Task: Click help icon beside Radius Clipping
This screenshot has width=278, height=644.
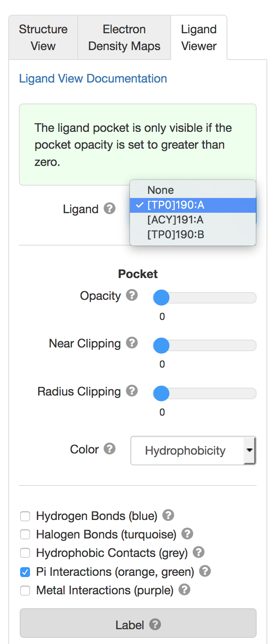Action: point(132,391)
